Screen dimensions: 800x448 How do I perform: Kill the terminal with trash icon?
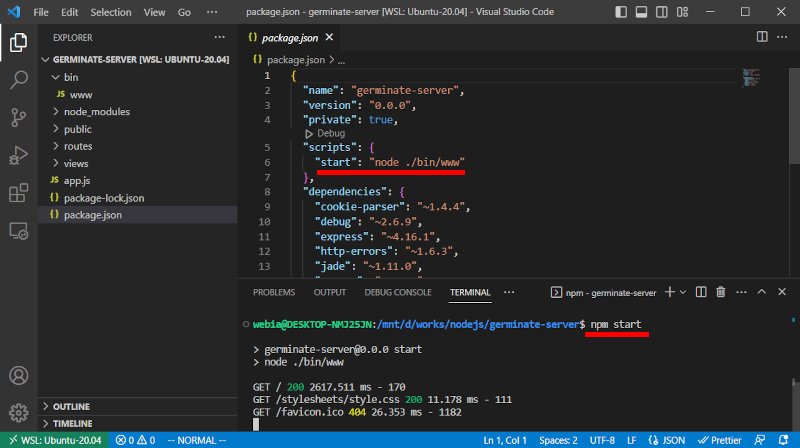click(x=720, y=292)
